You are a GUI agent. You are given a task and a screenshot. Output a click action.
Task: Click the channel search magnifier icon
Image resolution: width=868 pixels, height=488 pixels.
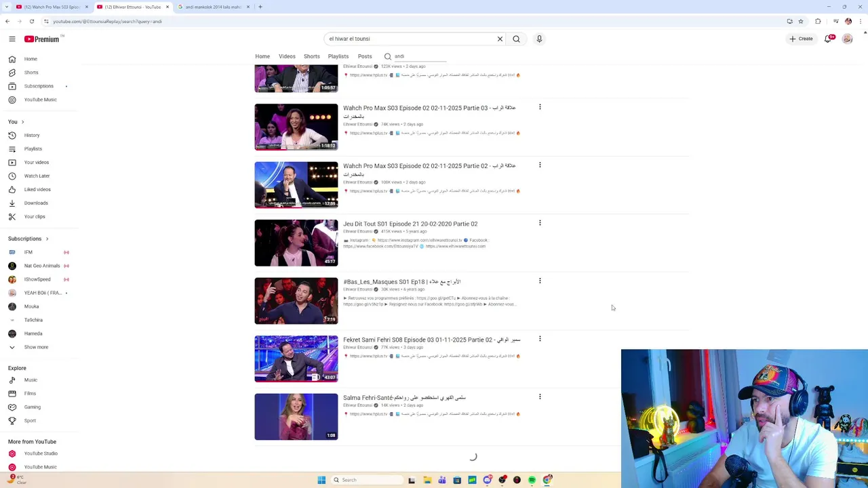[x=387, y=56]
